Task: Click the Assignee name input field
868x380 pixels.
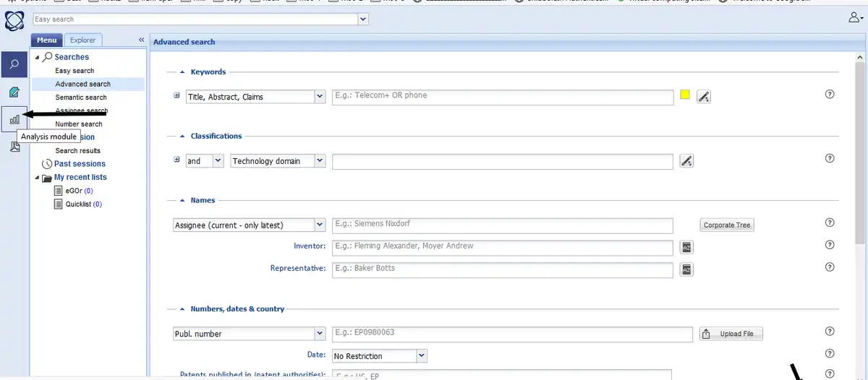Action: (x=503, y=225)
